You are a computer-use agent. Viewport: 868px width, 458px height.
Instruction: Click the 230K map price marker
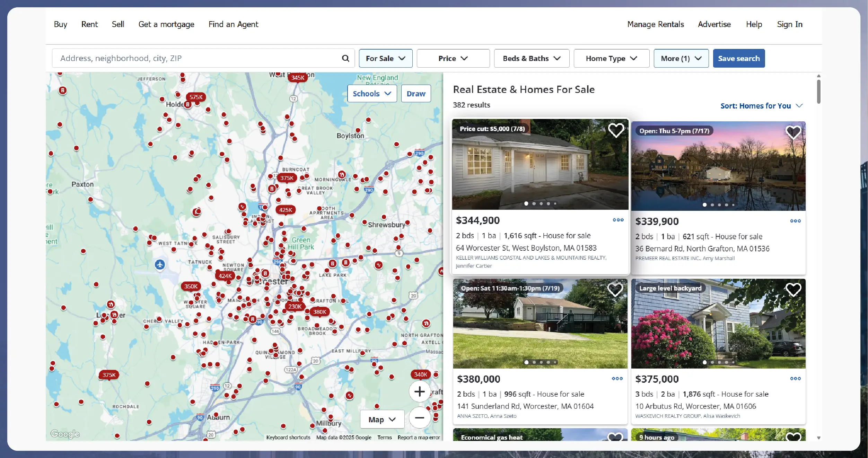click(295, 306)
